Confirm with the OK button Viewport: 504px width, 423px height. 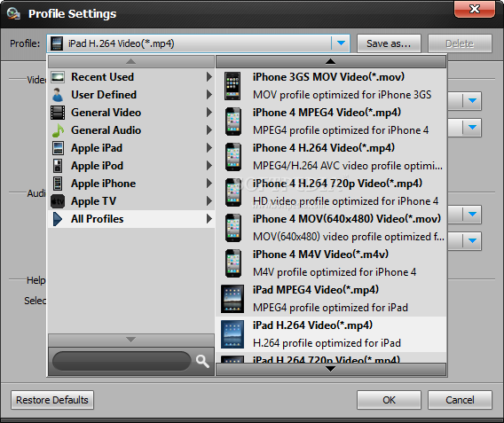(389, 400)
